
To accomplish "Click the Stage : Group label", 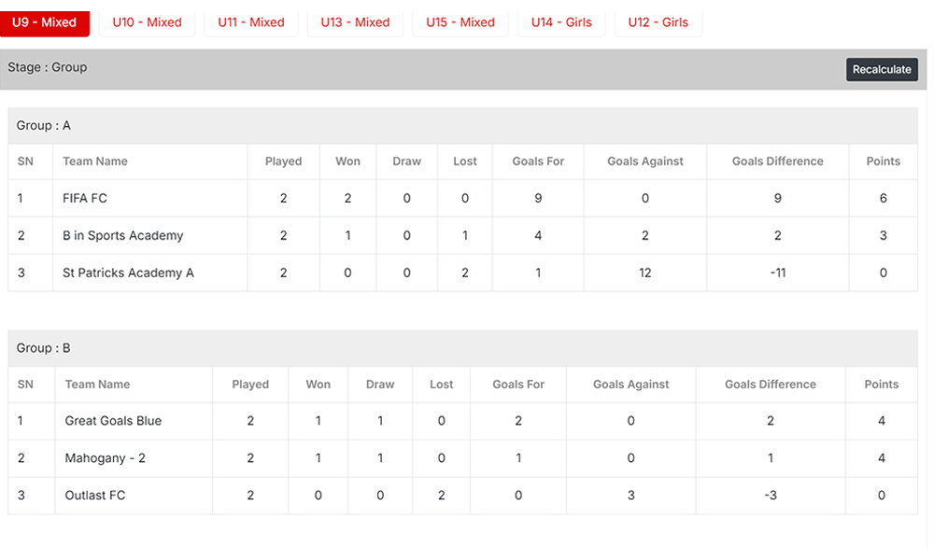I will pyautogui.click(x=48, y=67).
